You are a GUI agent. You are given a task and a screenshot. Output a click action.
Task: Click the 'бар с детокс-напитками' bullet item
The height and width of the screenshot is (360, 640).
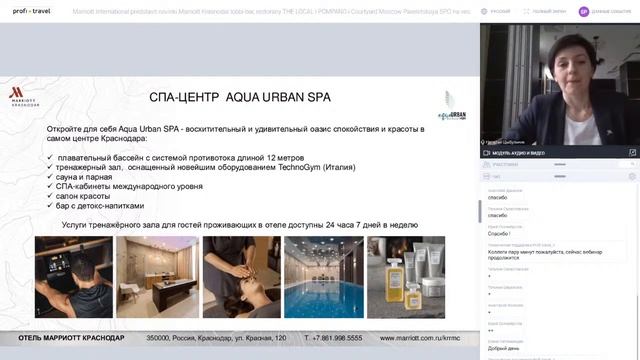(x=100, y=206)
